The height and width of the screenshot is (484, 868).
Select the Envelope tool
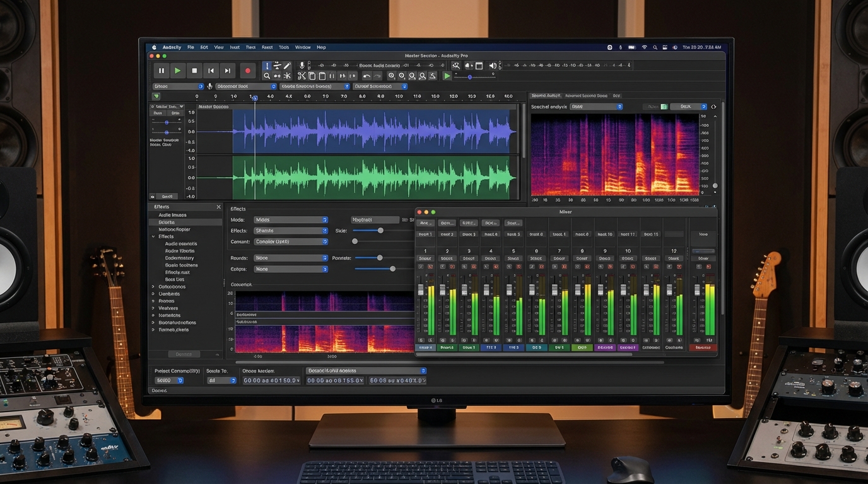click(x=278, y=66)
